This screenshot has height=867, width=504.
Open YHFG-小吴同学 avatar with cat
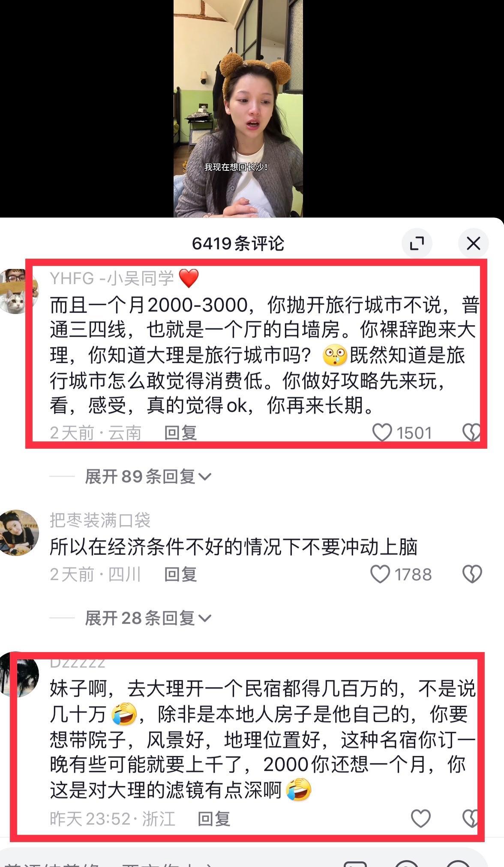click(x=17, y=292)
